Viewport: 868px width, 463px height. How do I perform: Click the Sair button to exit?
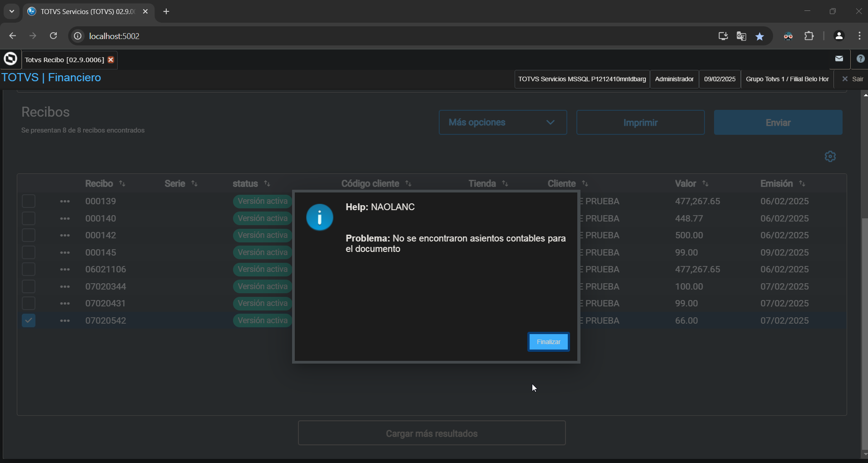tap(853, 79)
